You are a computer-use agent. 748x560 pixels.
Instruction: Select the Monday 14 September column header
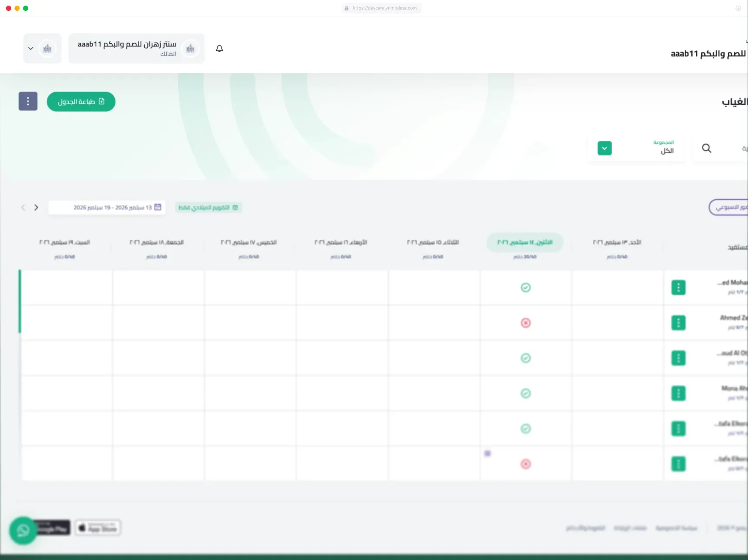(x=525, y=242)
